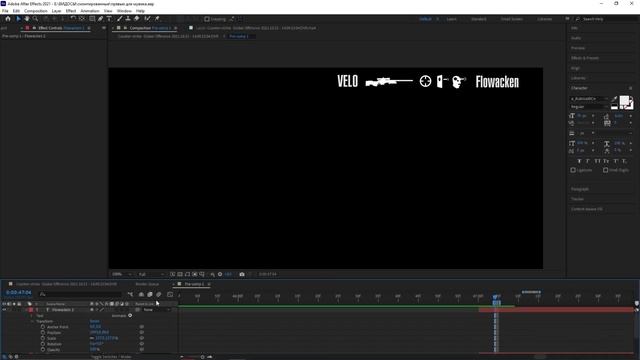
Task: Click the Home icon in the toolbar
Action: 8,19
